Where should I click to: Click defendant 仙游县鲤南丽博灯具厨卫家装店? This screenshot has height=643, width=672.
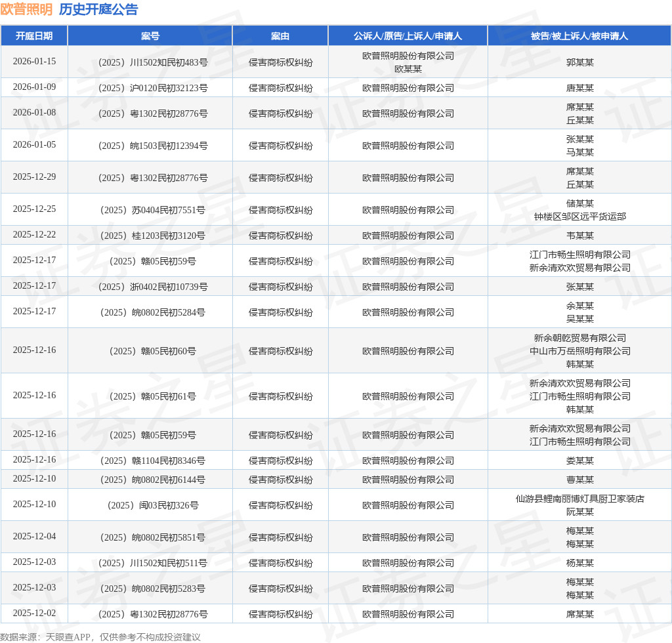(580, 499)
